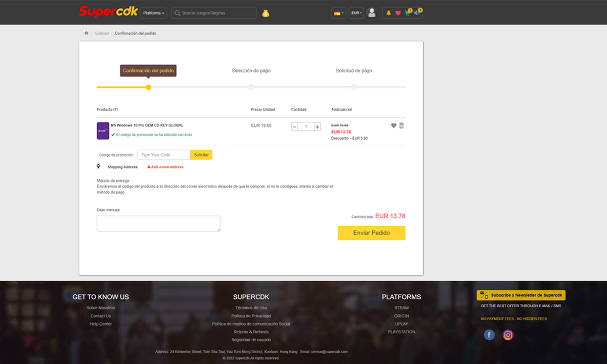This screenshot has width=607, height=364.
Task: Open the wishlist heart in header
Action: 398,13
